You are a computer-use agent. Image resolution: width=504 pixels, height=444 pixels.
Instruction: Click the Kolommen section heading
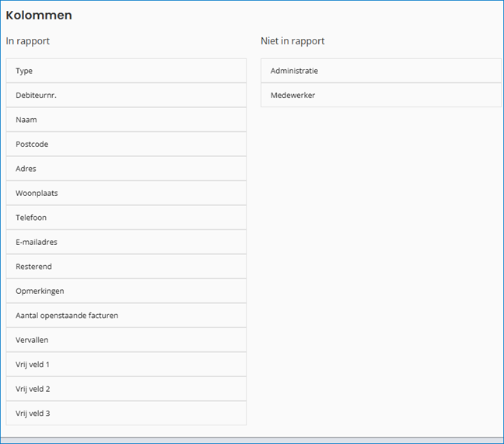pyautogui.click(x=39, y=16)
